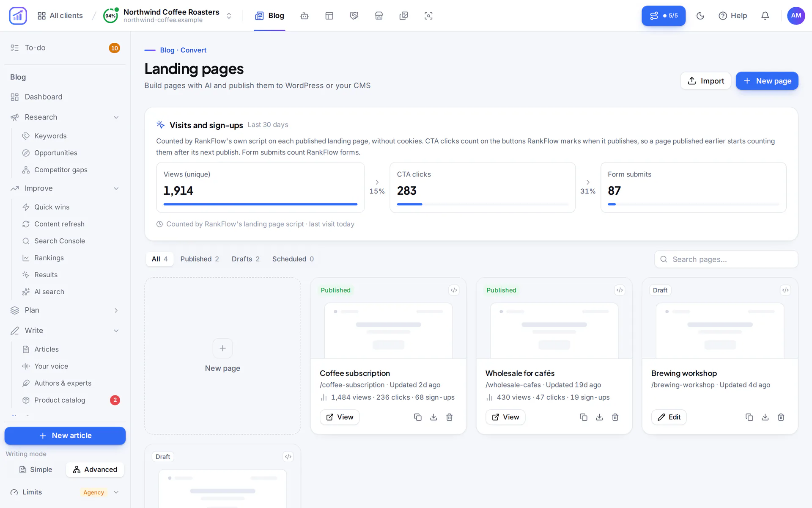Collapse the Research section
The image size is (812, 508).
coord(65,117)
